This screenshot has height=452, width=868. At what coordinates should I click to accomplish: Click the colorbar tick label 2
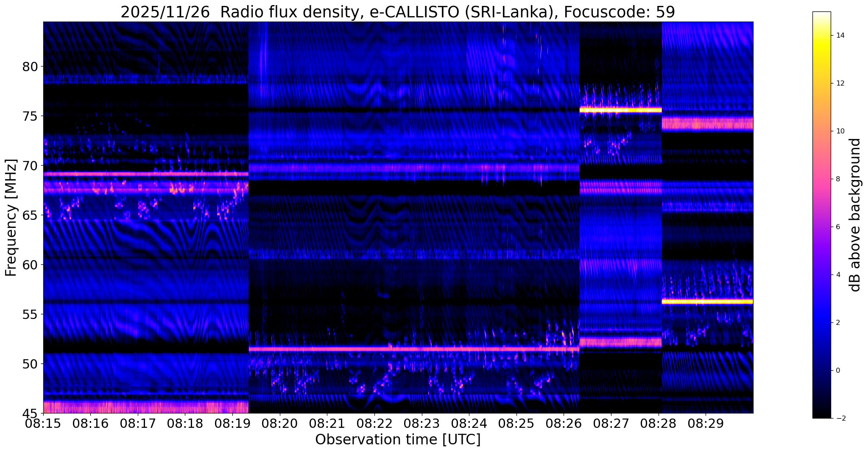[x=837, y=323]
